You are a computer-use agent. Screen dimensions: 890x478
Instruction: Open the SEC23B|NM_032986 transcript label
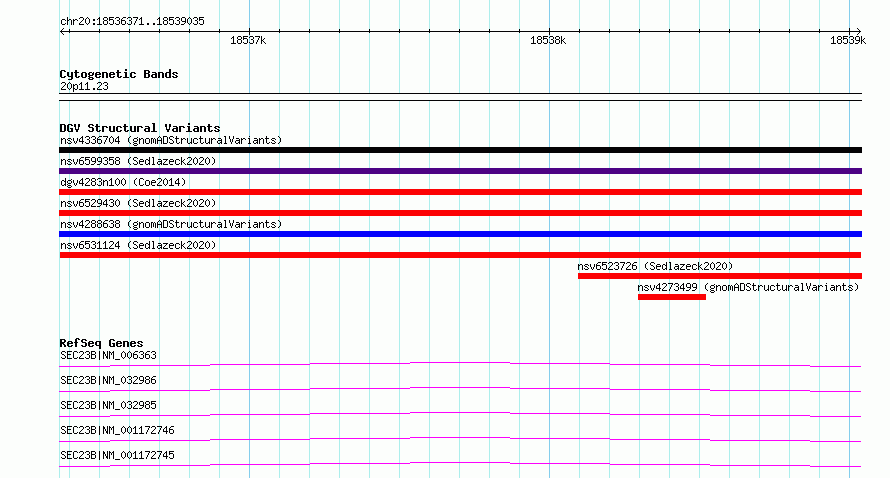coord(108,380)
